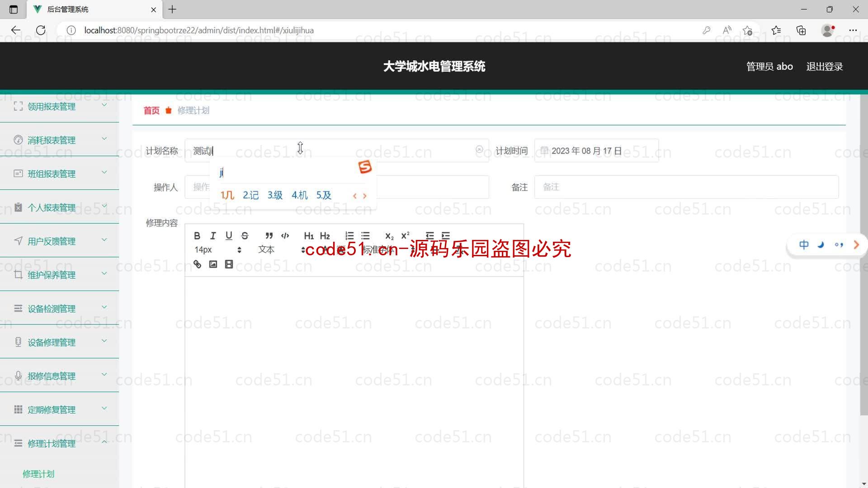Open browser favorites list

[776, 30]
